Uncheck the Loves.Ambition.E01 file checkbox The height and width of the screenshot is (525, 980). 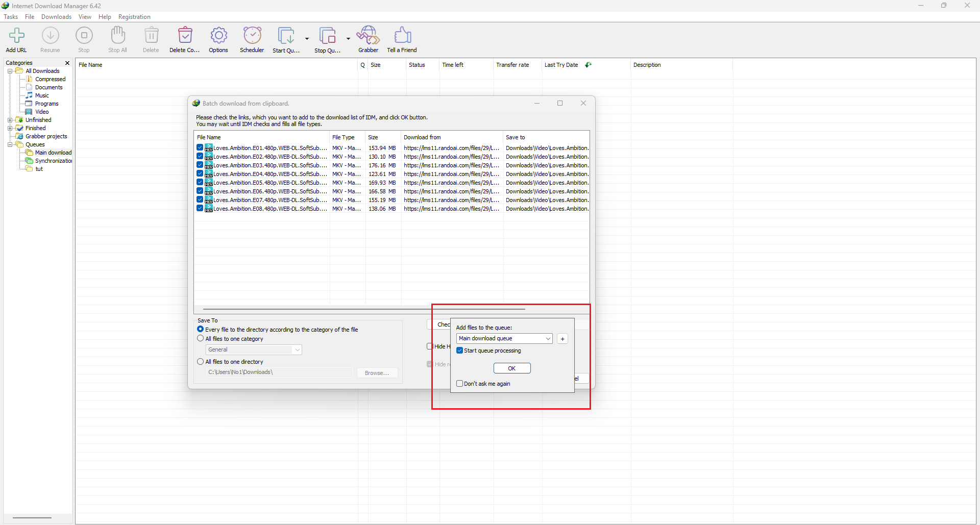(x=200, y=148)
